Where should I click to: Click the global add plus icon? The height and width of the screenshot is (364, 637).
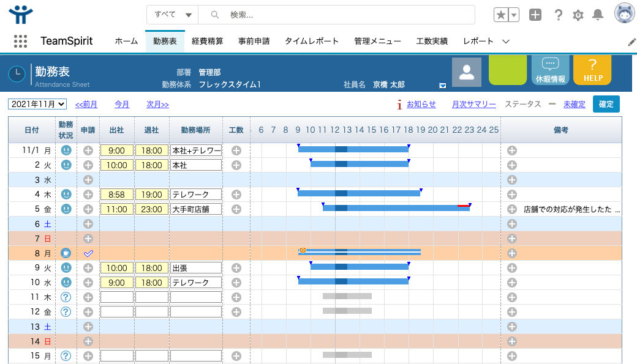535,15
